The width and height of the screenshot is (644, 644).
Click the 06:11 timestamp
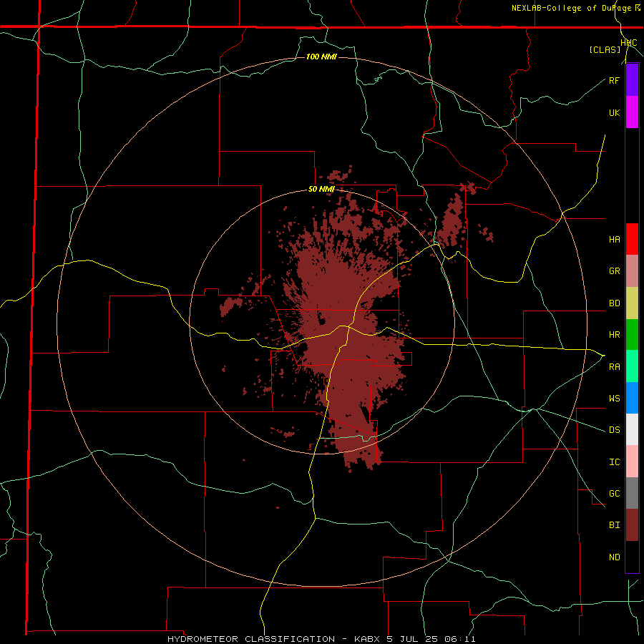tap(461, 639)
